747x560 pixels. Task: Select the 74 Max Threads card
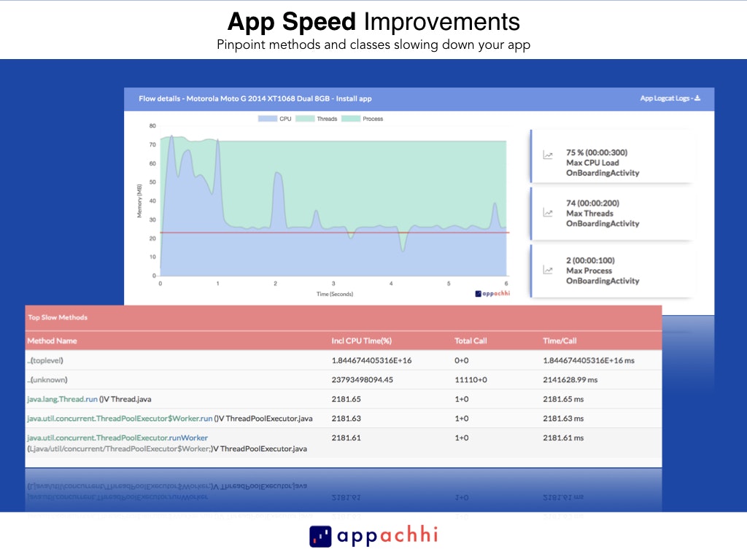611,214
